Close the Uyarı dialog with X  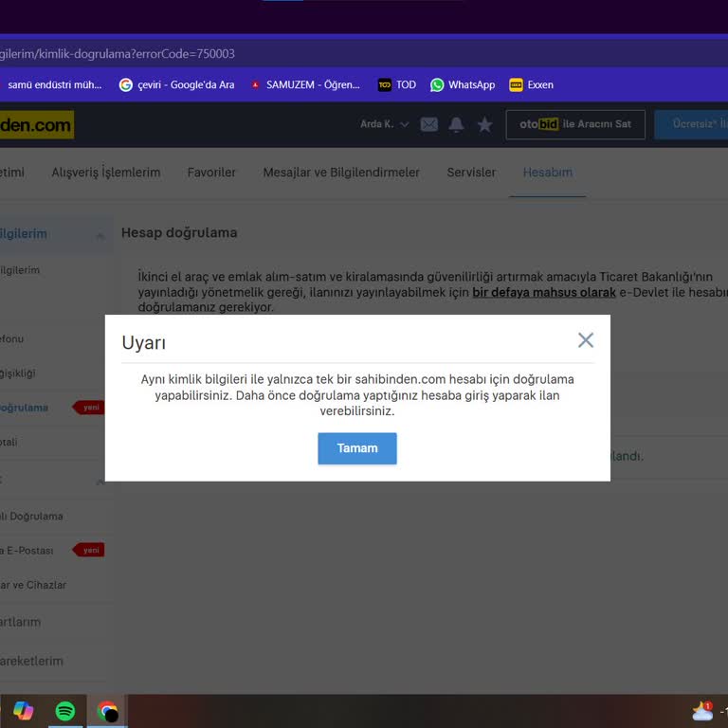(x=586, y=340)
